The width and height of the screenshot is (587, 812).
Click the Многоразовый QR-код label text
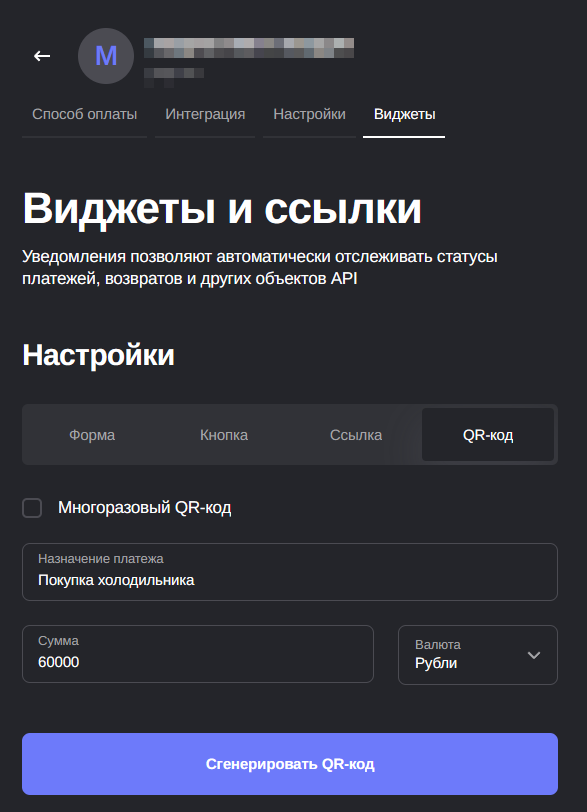[144, 508]
